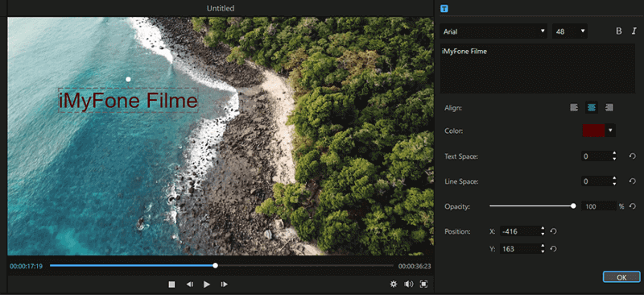
Task: Click the Opacity percent field
Action: tap(598, 206)
